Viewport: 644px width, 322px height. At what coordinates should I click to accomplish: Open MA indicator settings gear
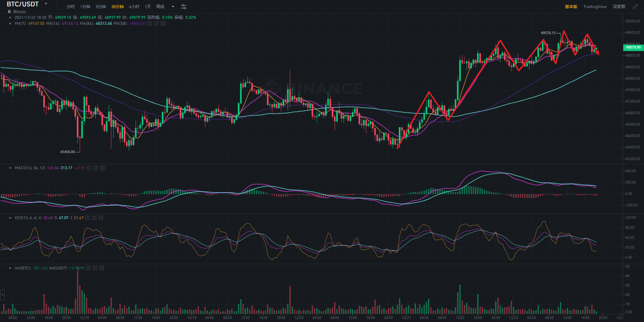click(x=156, y=23)
